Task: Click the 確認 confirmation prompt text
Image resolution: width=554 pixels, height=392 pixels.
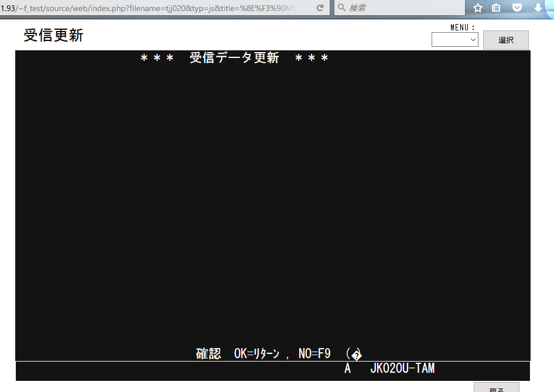Action: point(208,353)
